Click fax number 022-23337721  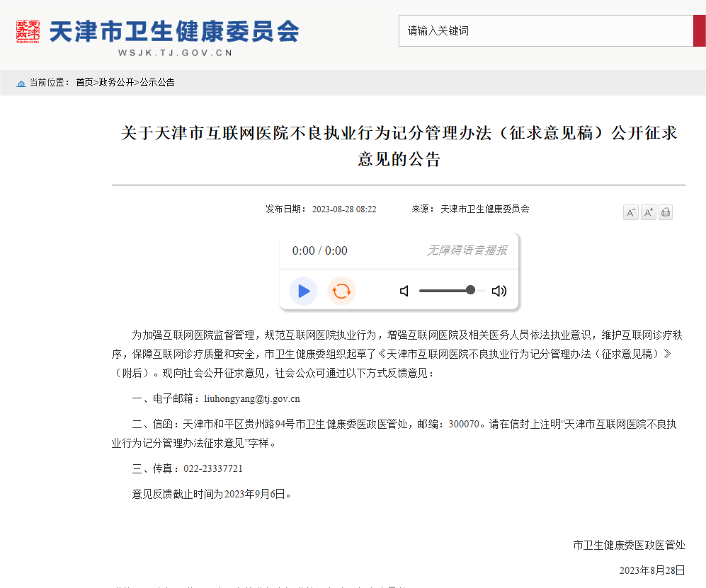213,469
